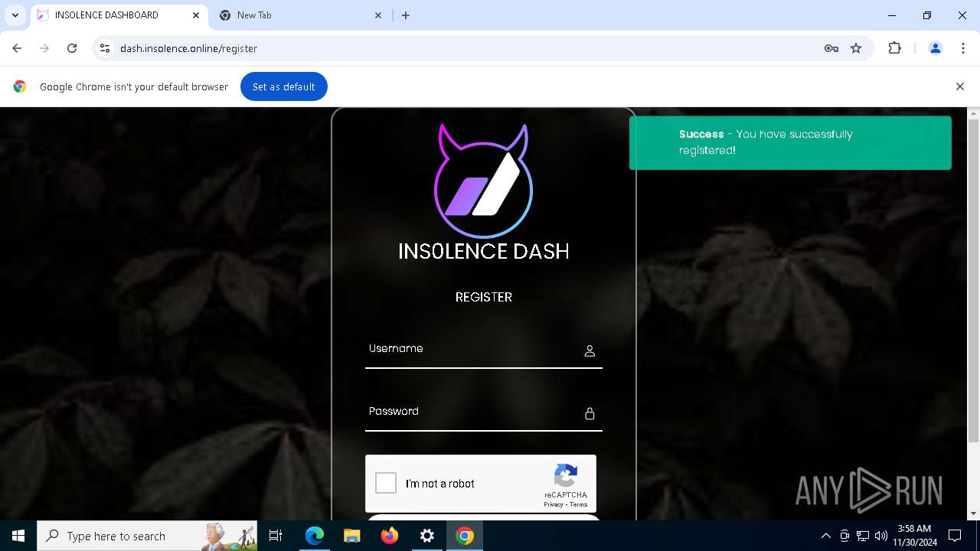The height and width of the screenshot is (551, 980).
Task: Open the Chrome three-dot menu
Action: (963, 48)
